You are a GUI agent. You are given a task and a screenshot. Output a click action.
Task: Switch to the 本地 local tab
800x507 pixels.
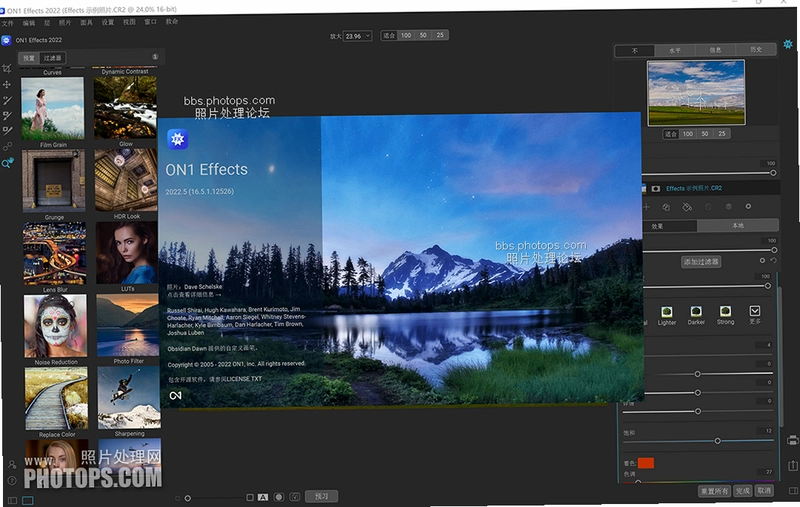pyautogui.click(x=738, y=225)
